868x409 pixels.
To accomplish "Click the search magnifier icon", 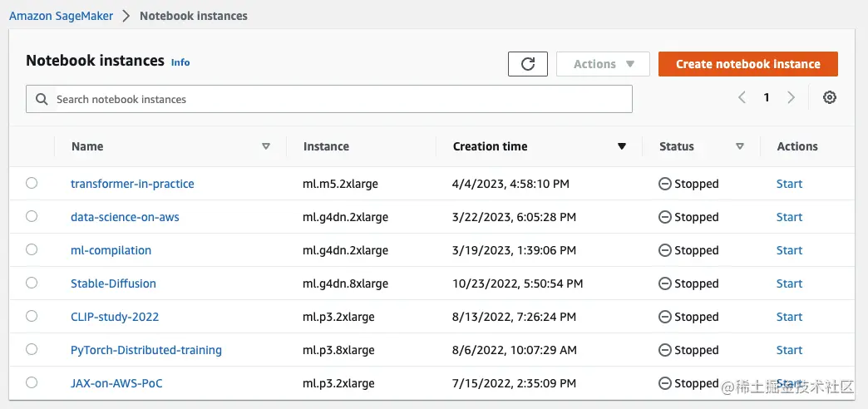I will (42, 99).
